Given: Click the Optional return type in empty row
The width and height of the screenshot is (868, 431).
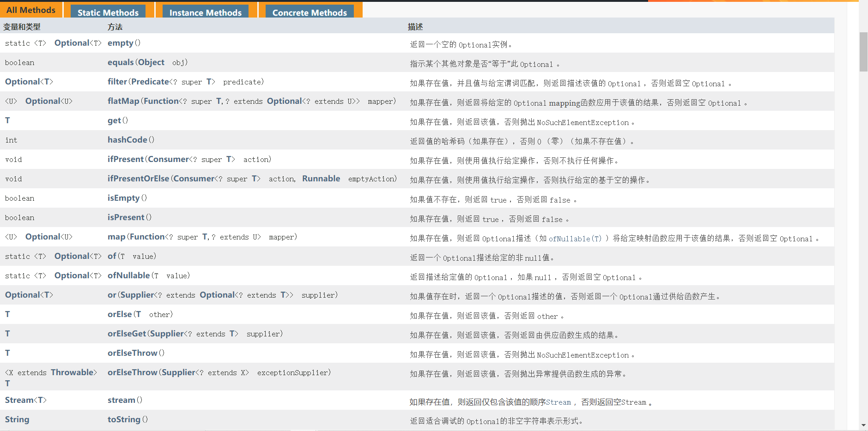Looking at the screenshot, I should coord(72,43).
